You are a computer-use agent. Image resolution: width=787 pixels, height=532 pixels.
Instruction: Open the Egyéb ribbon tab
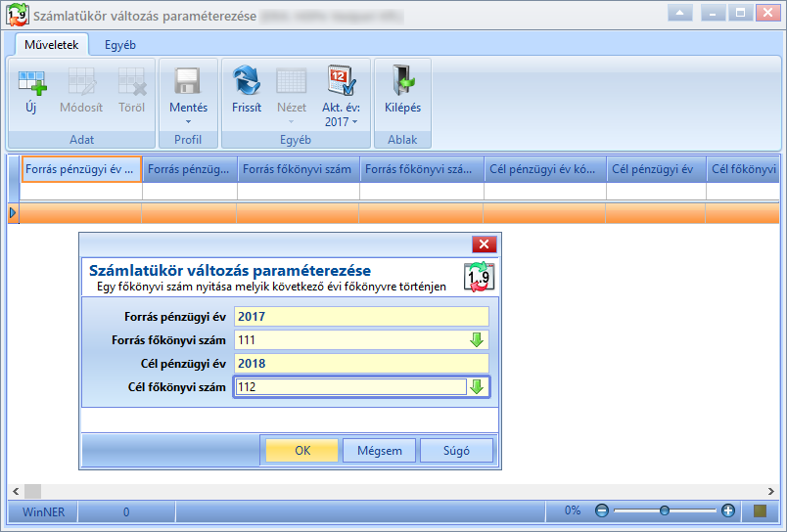(x=120, y=45)
